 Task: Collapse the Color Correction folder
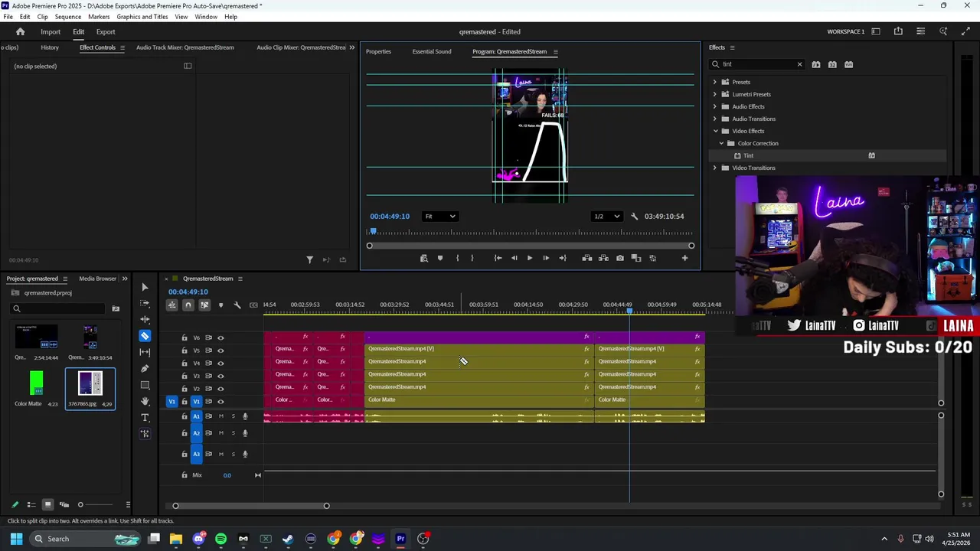tap(721, 143)
